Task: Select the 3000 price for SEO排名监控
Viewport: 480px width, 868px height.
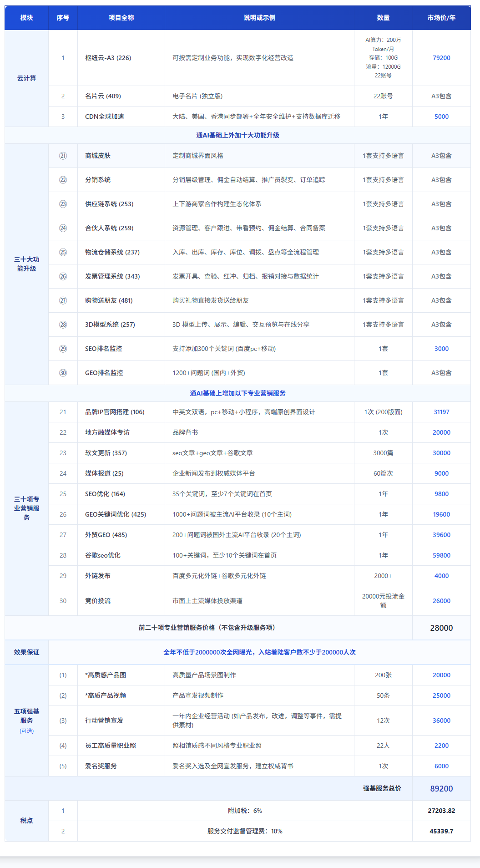Action: (441, 349)
